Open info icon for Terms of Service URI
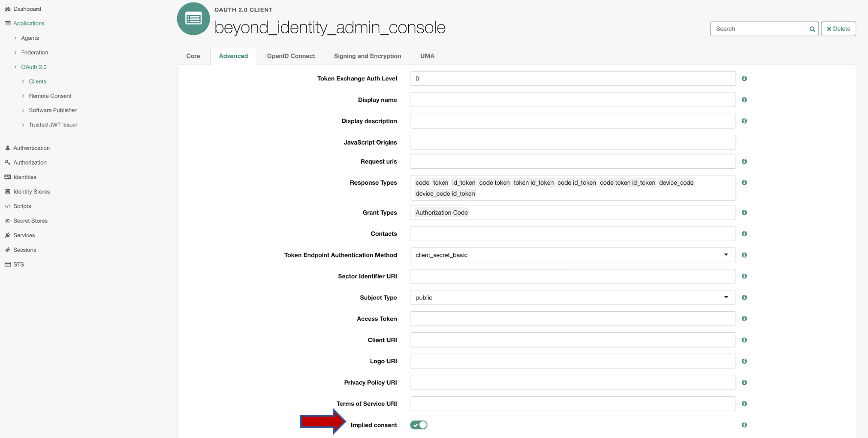Image resolution: width=868 pixels, height=438 pixels. (744, 404)
